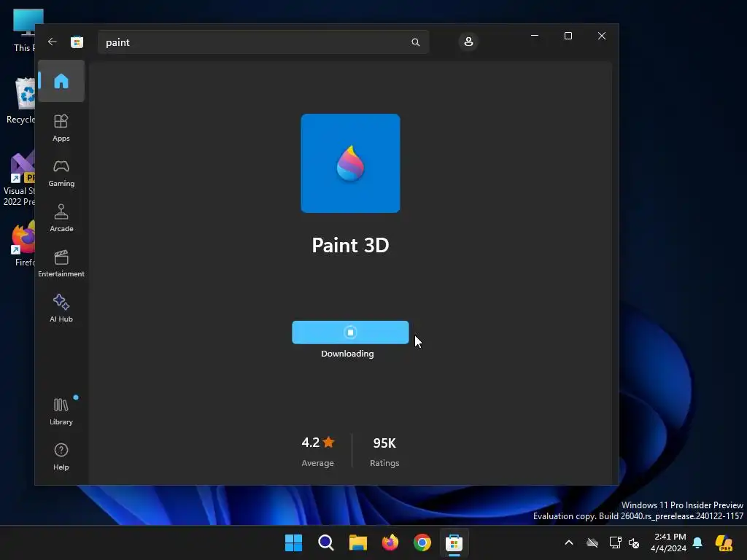
Task: Open the user account profile icon
Action: click(468, 42)
